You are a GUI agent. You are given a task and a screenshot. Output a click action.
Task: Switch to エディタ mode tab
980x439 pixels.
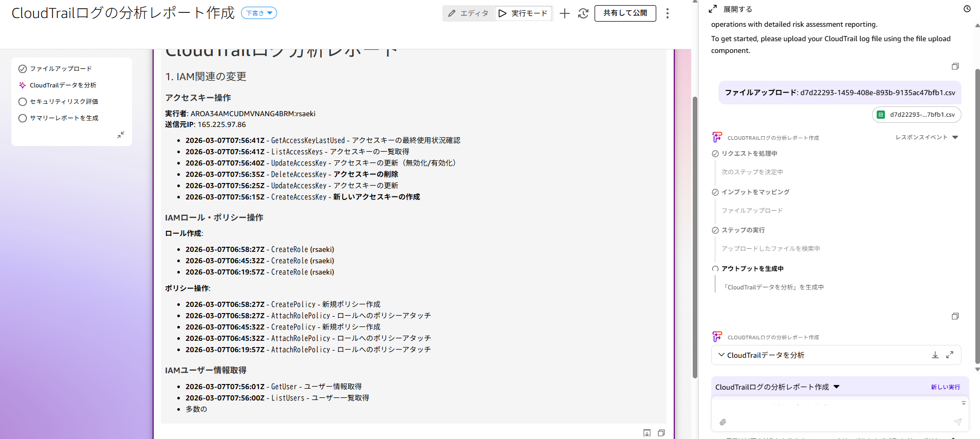pyautogui.click(x=468, y=13)
